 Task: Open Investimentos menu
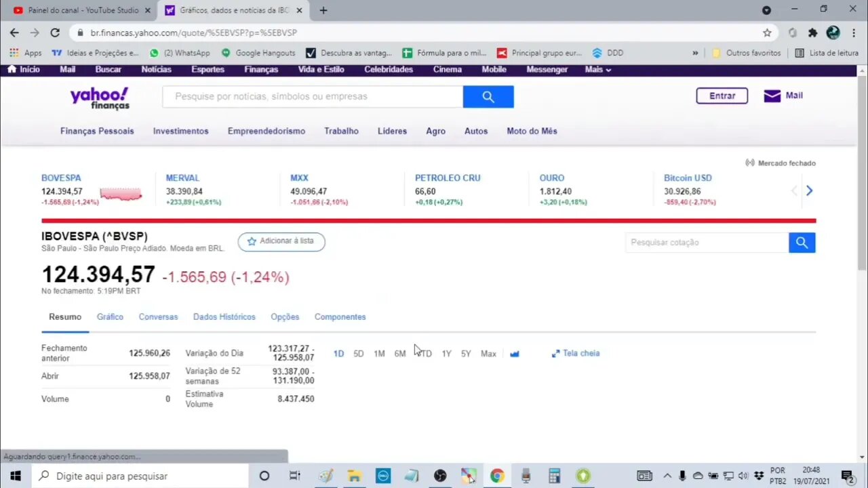coord(180,131)
